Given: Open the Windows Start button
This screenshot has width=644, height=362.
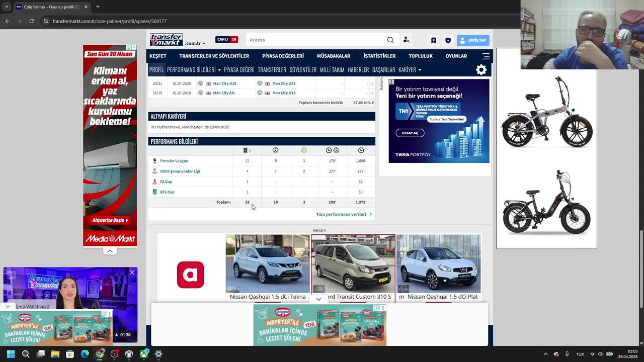Looking at the screenshot, I should tap(11, 354).
